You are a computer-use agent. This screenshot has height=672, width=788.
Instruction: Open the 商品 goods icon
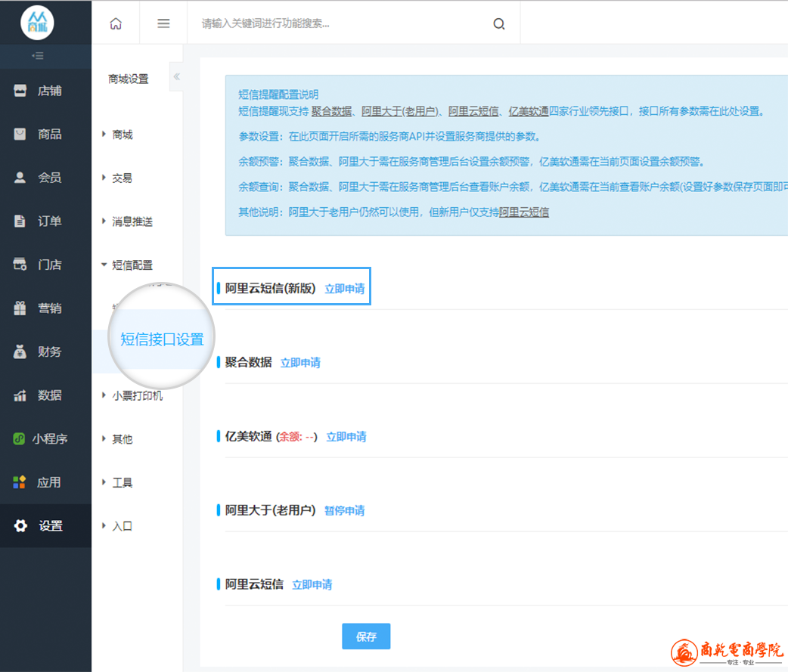[20, 134]
